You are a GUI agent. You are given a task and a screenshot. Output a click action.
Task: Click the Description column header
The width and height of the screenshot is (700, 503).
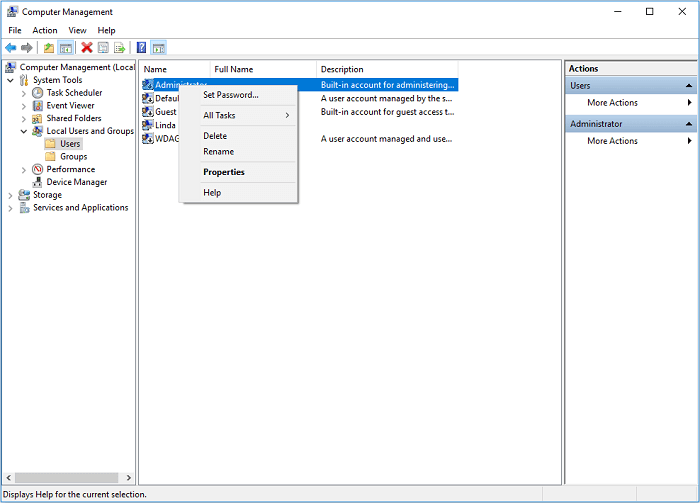342,69
